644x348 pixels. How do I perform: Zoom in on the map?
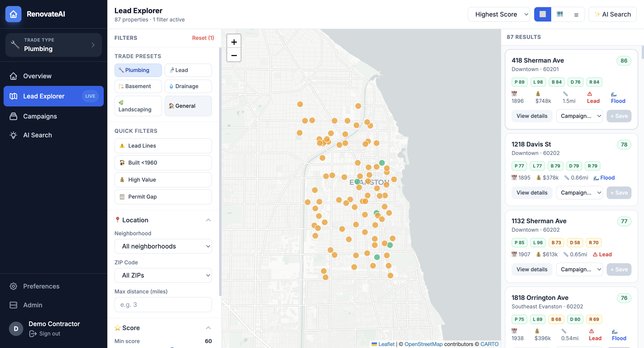click(234, 42)
